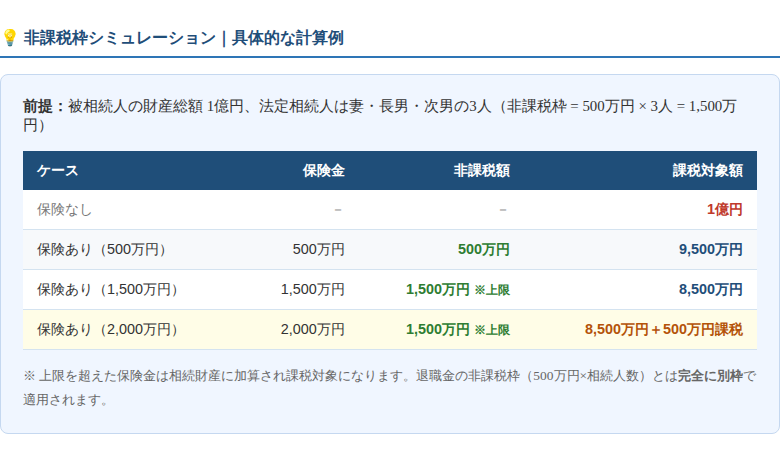Click the 8,500万円 taxable amount cell

click(711, 289)
